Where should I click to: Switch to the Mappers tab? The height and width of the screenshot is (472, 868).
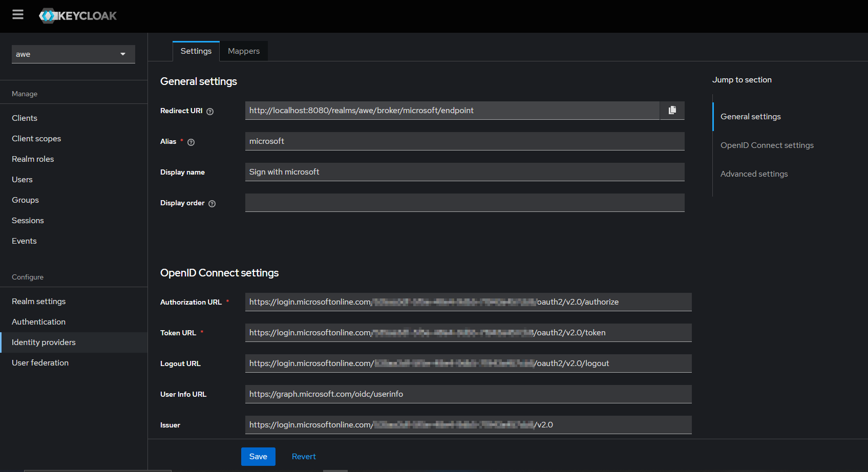click(x=244, y=51)
